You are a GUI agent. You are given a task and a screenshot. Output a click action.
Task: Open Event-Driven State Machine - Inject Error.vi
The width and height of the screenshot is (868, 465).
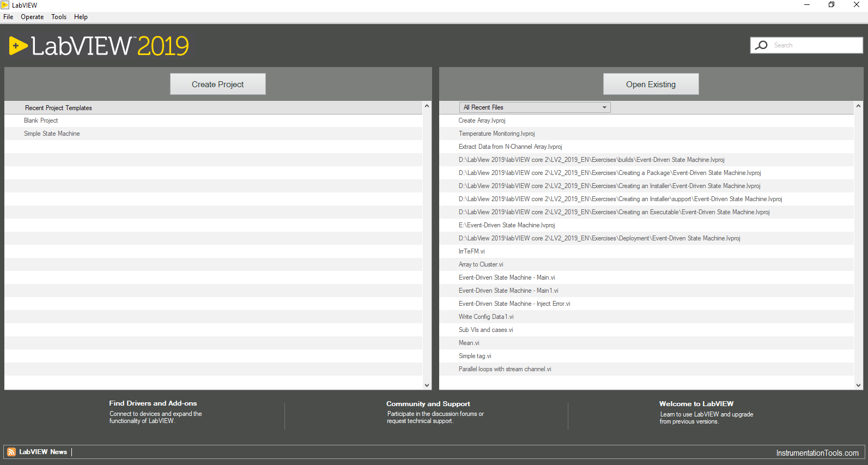[x=514, y=304]
